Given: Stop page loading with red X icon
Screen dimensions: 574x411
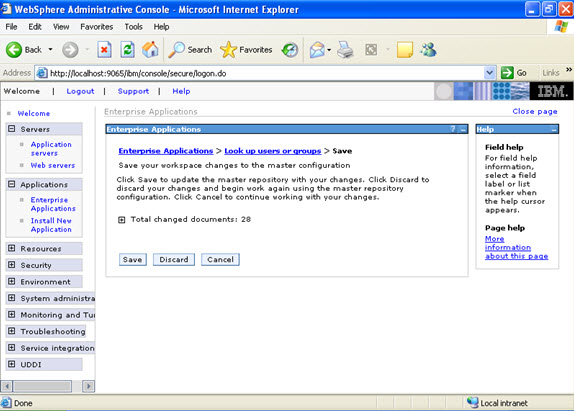Looking at the screenshot, I should 104,50.
